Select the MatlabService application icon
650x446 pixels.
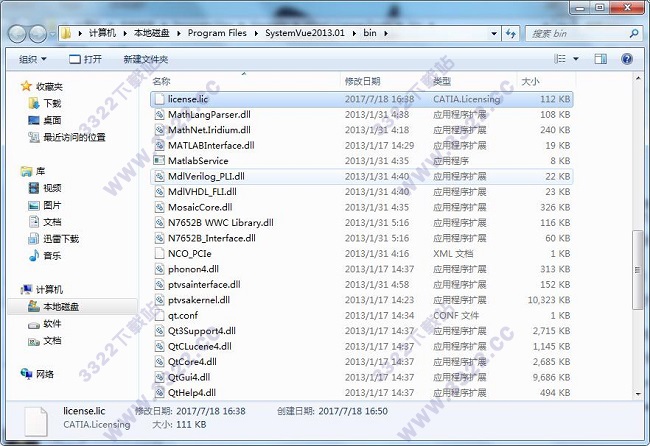[x=160, y=160]
